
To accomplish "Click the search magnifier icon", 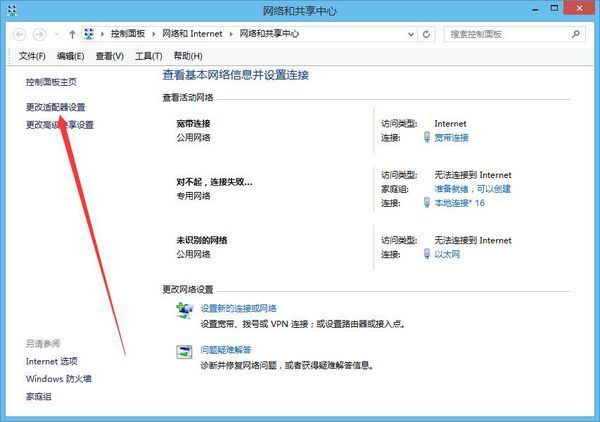I will (576, 34).
